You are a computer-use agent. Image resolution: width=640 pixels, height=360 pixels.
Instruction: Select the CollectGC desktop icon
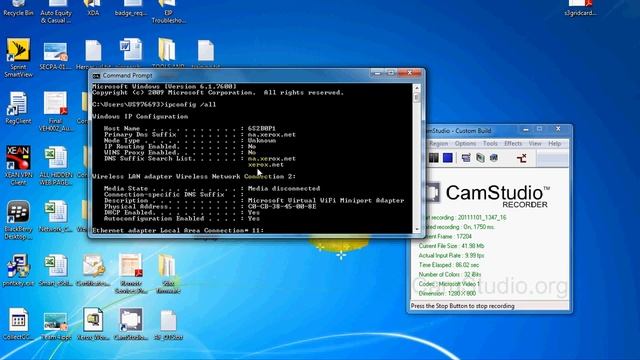coord(18,324)
